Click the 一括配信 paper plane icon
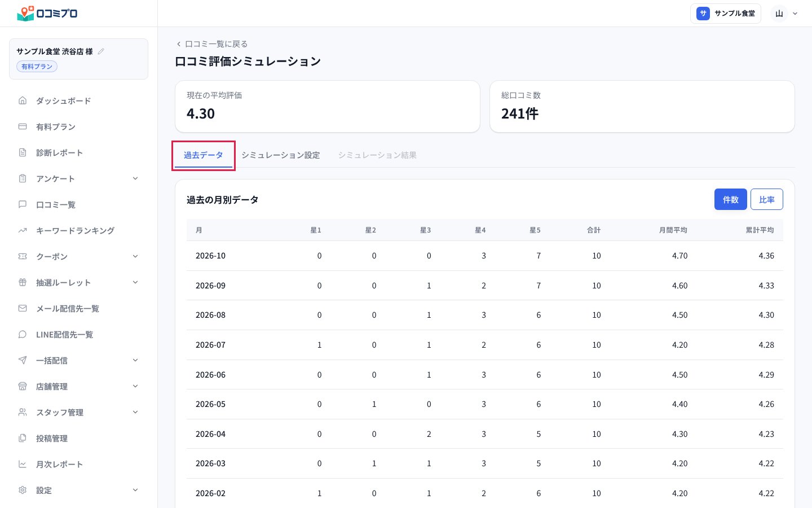The width and height of the screenshot is (812, 508). (23, 360)
